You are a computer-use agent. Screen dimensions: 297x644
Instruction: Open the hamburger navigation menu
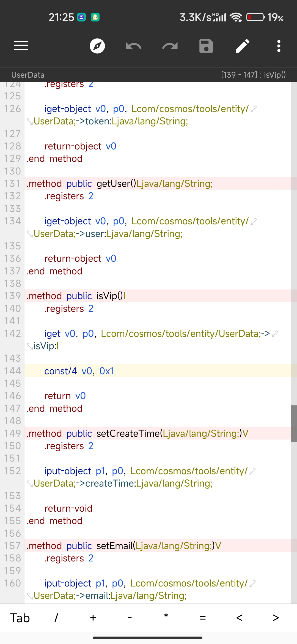tap(21, 46)
